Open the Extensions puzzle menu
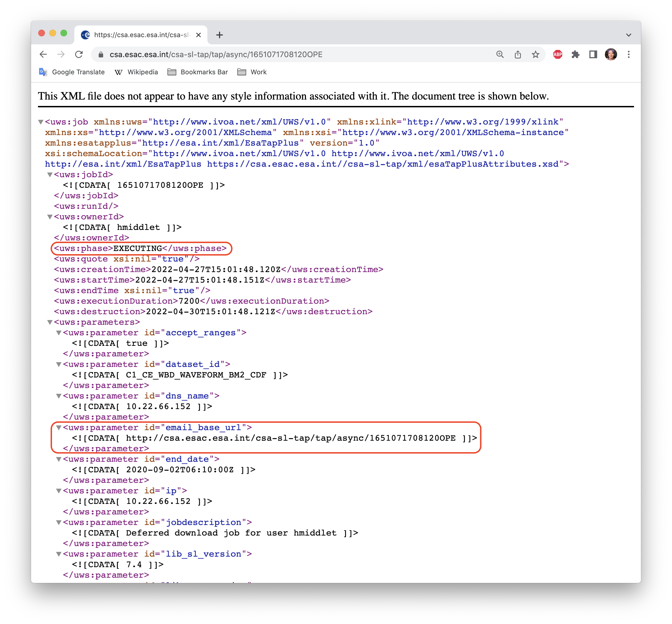672x624 pixels. tap(576, 54)
